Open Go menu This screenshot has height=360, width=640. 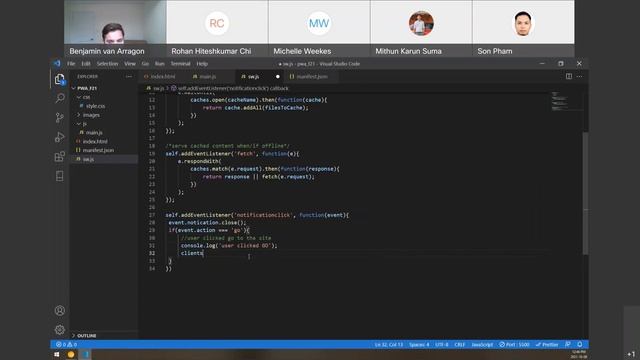(145, 64)
